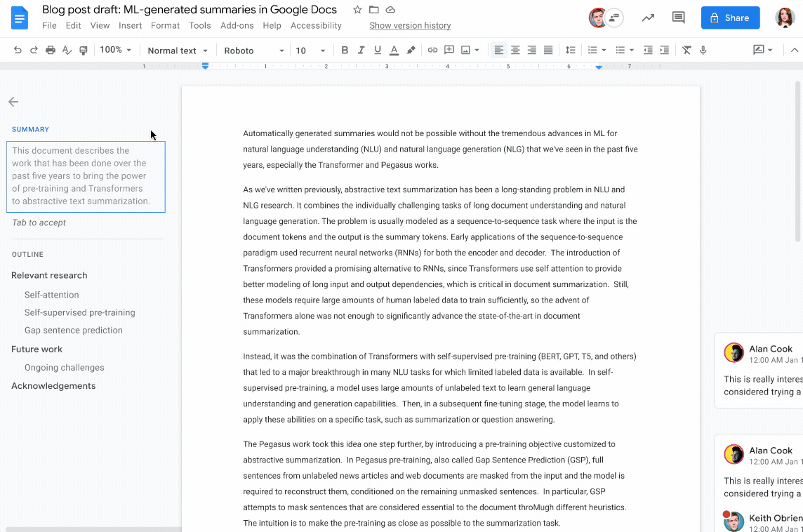Pick a highlight color
The height and width of the screenshot is (532, 803).
point(411,50)
